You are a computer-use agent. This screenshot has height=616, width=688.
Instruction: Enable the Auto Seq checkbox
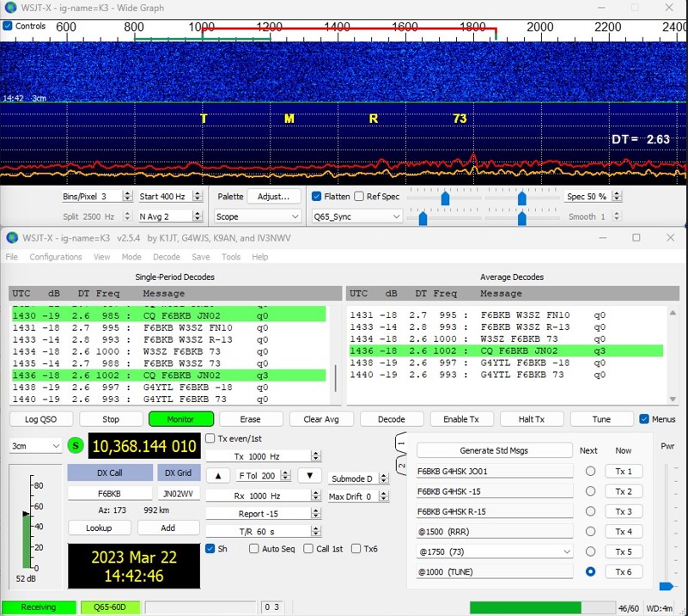point(254,549)
